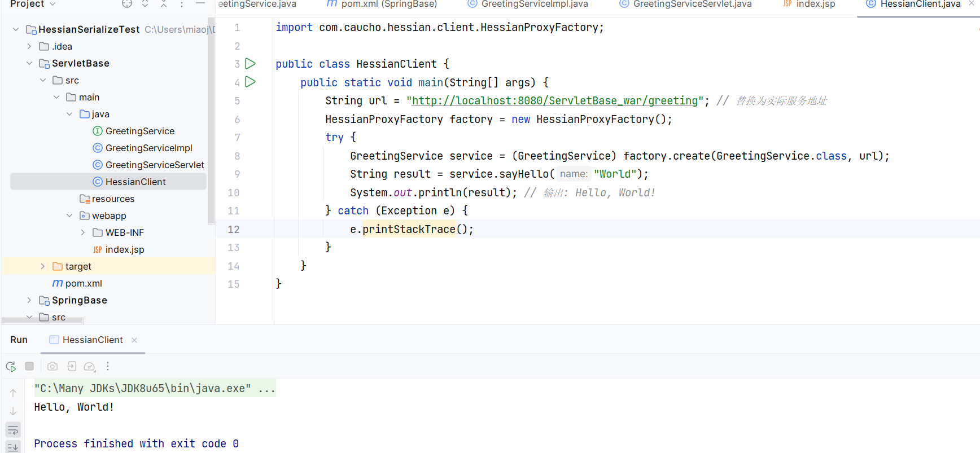Open the Run toolbar three-dot more menu
Image resolution: width=980 pixels, height=453 pixels.
(108, 367)
